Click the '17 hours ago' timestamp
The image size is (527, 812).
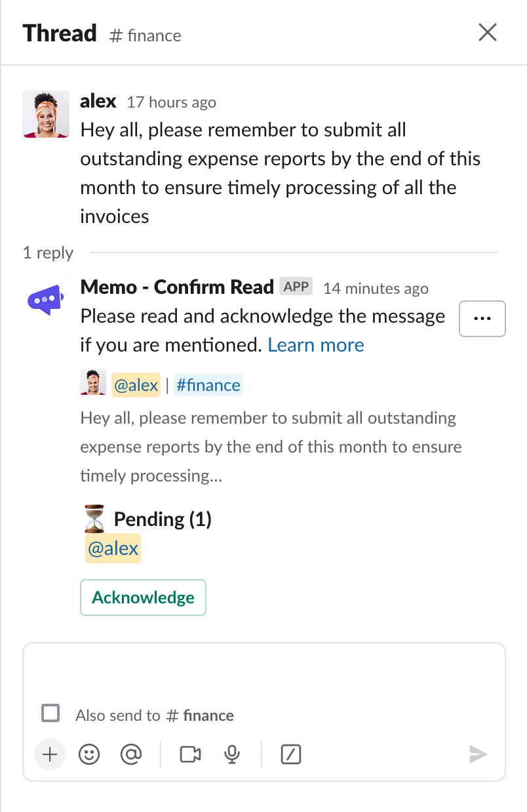(x=171, y=102)
